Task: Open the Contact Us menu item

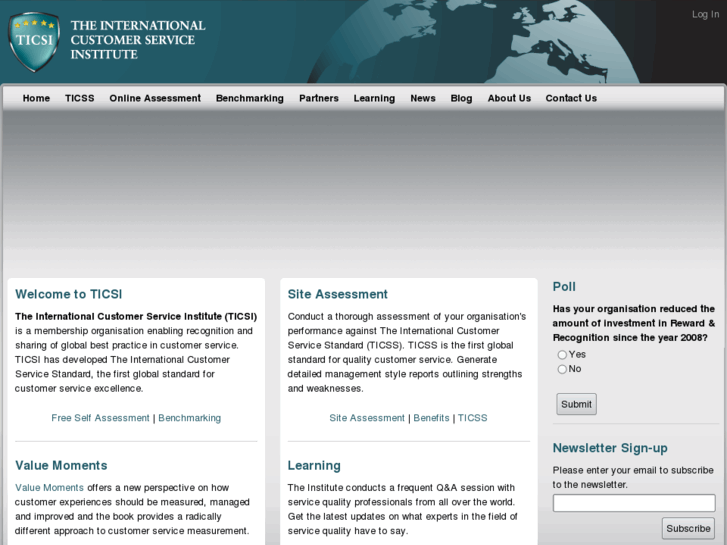Action: [x=571, y=98]
